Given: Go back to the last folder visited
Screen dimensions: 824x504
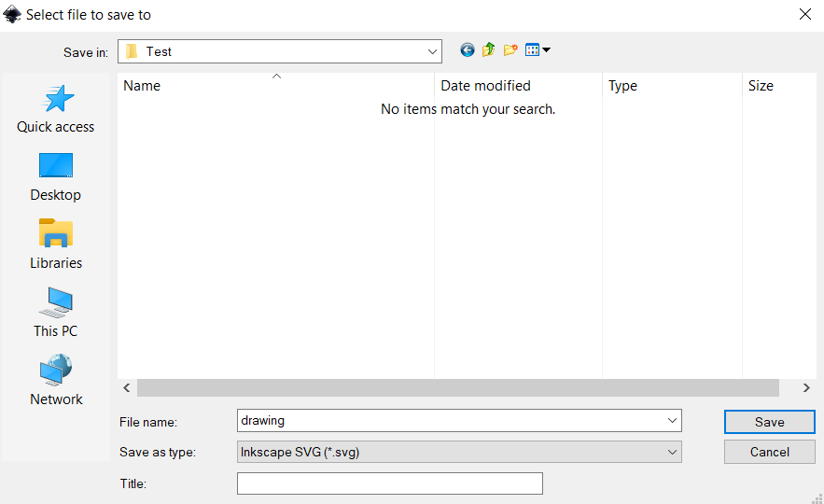Looking at the screenshot, I should (x=468, y=50).
